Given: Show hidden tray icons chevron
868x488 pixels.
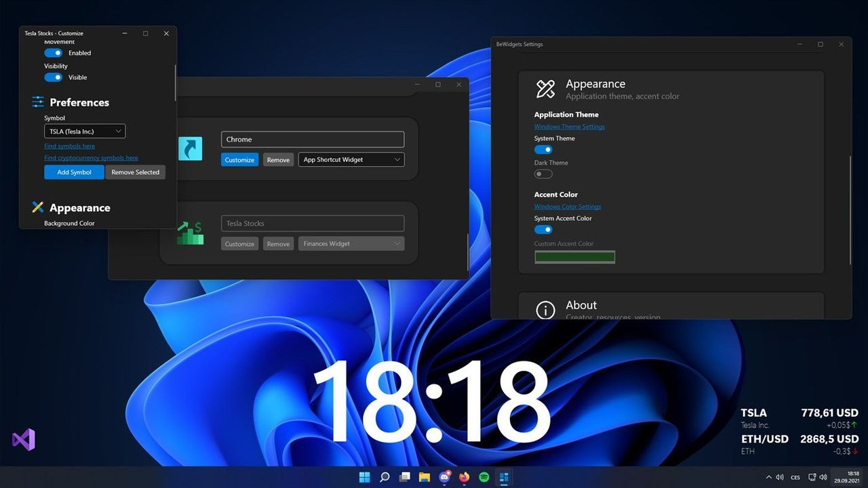Looking at the screenshot, I should 769,477.
